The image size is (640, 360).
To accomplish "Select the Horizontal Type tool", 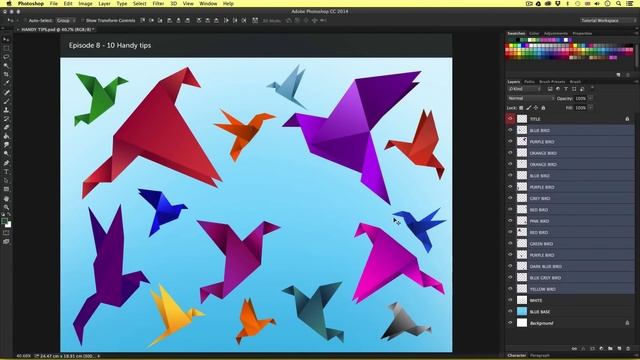I will click(x=6, y=172).
